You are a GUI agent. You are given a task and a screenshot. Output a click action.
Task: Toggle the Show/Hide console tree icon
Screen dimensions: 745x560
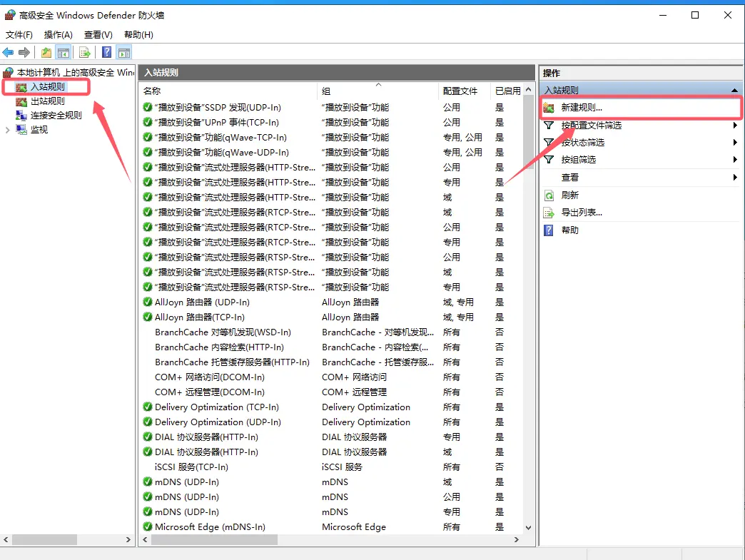click(x=64, y=52)
